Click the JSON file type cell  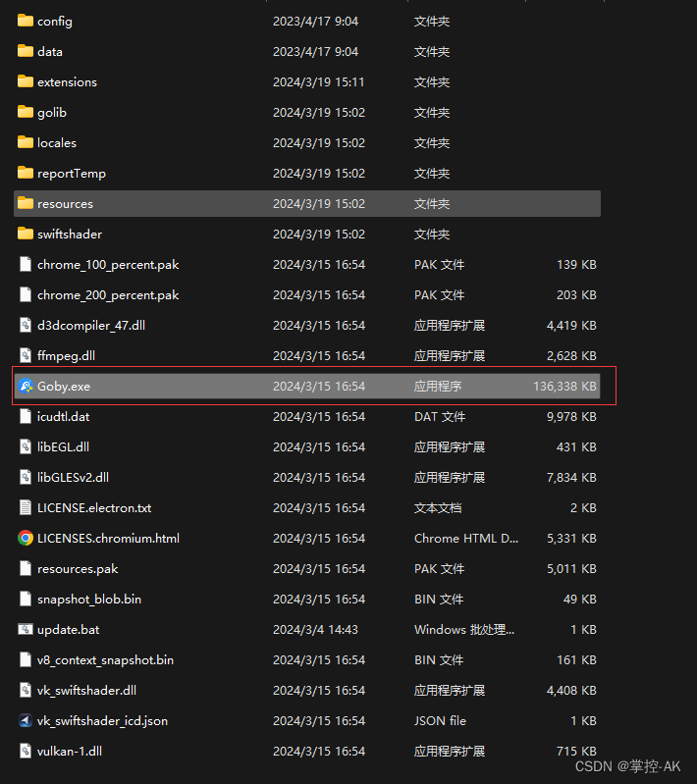tap(440, 721)
